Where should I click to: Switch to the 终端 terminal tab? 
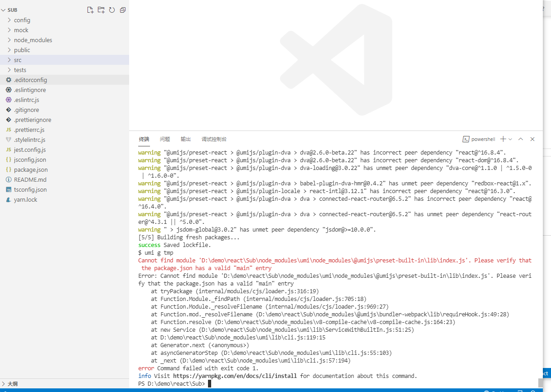tap(144, 139)
